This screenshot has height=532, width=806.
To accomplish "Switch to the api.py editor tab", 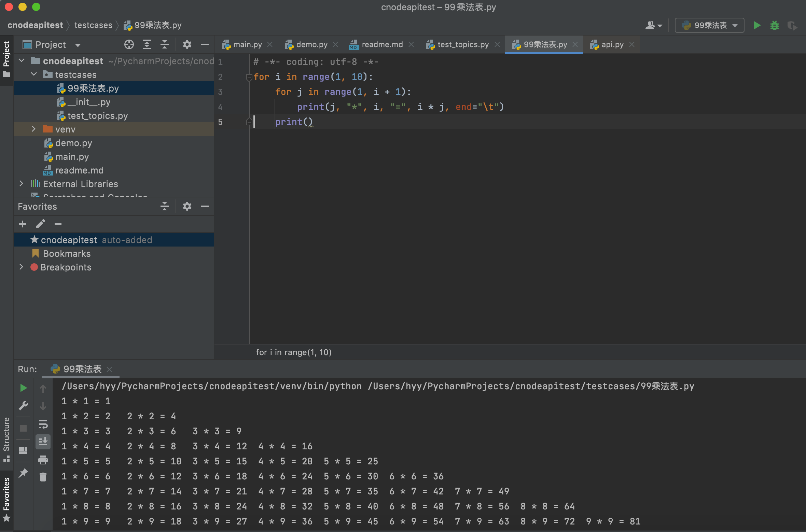I will 612,44.
